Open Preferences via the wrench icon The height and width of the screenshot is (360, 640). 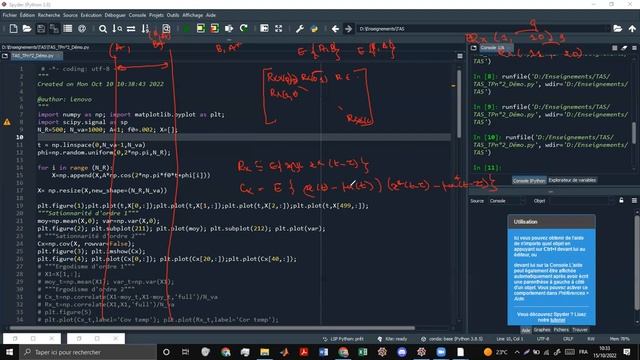[x=300, y=29]
